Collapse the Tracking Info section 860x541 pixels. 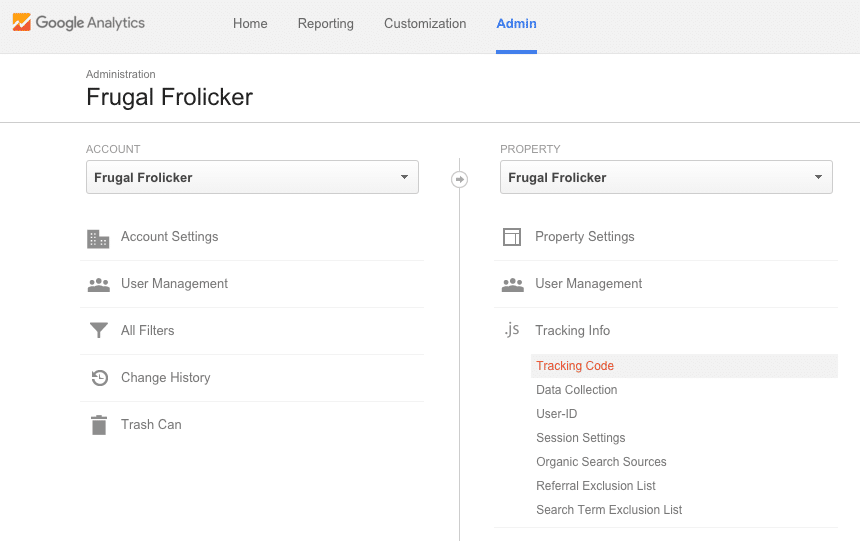click(573, 330)
